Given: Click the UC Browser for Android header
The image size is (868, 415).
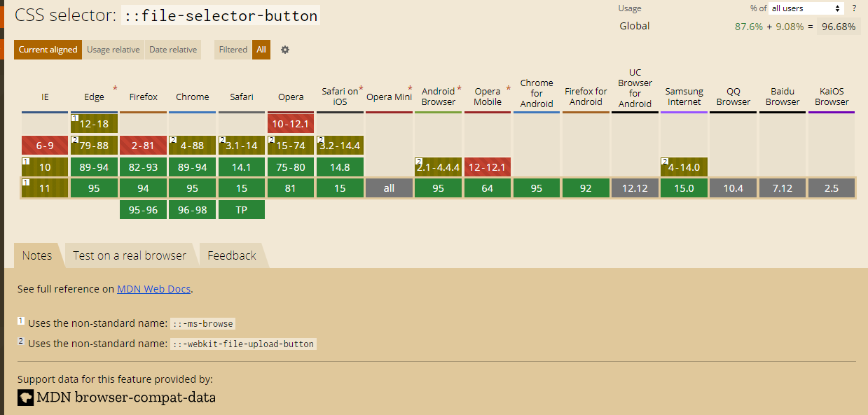Looking at the screenshot, I should click(635, 88).
